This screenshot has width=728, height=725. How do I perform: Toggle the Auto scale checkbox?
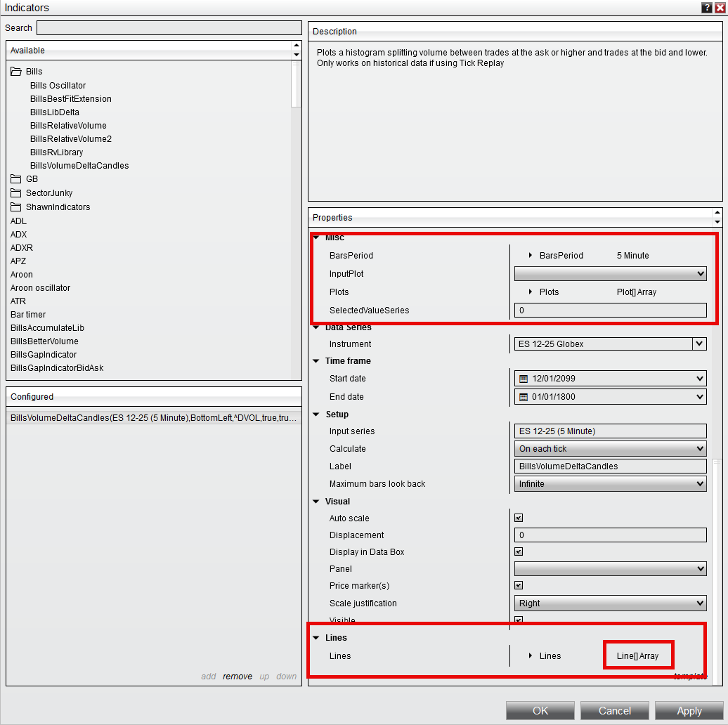519,518
